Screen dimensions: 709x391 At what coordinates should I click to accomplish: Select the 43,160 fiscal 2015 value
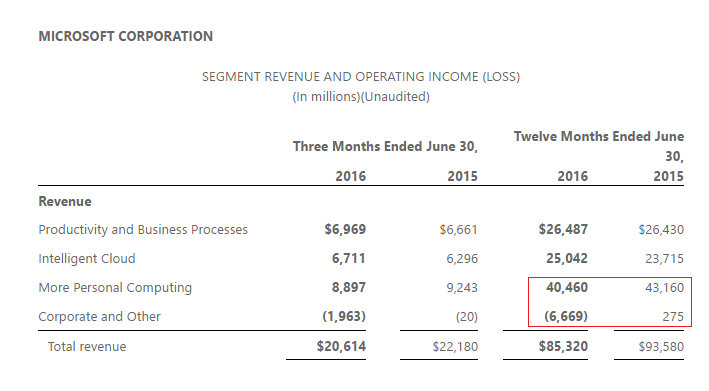coord(664,287)
